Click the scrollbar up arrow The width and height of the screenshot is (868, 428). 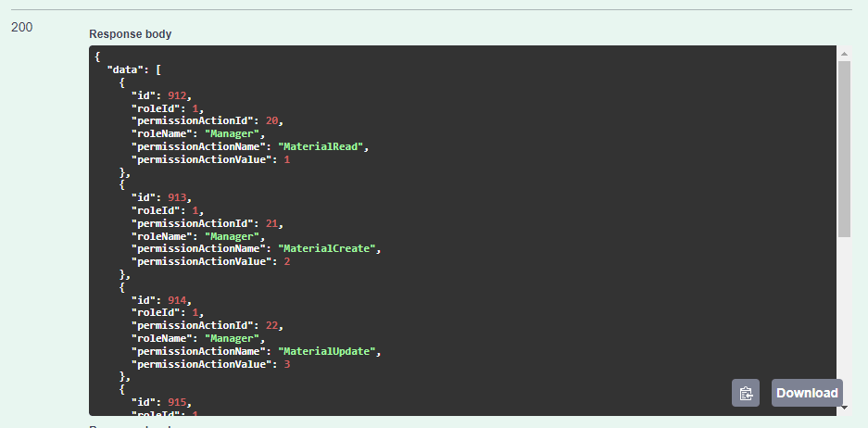[x=844, y=54]
